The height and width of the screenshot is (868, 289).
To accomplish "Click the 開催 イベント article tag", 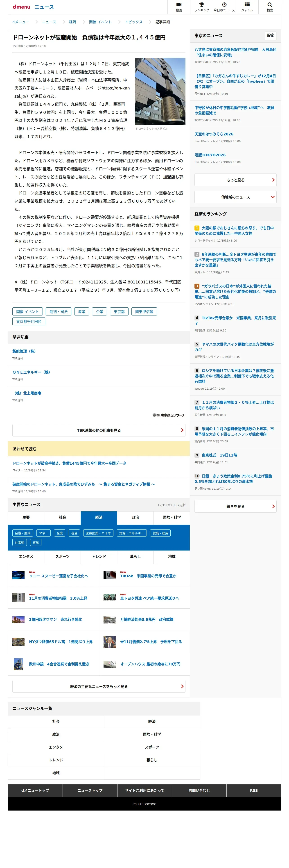I will coord(28,312).
